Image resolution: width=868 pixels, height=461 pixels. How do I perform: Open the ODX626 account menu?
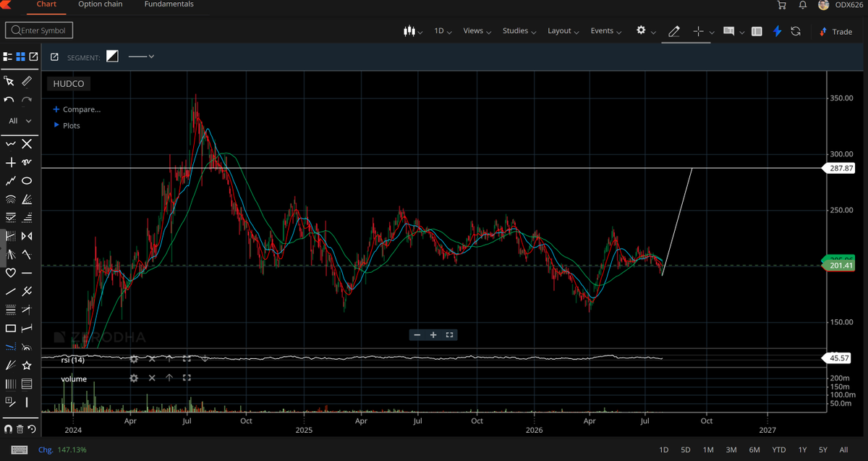click(839, 5)
